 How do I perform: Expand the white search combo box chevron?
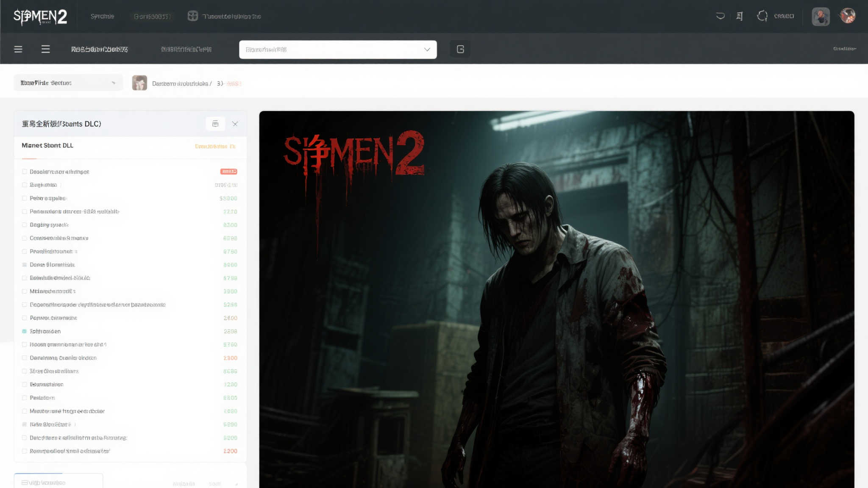tap(427, 50)
